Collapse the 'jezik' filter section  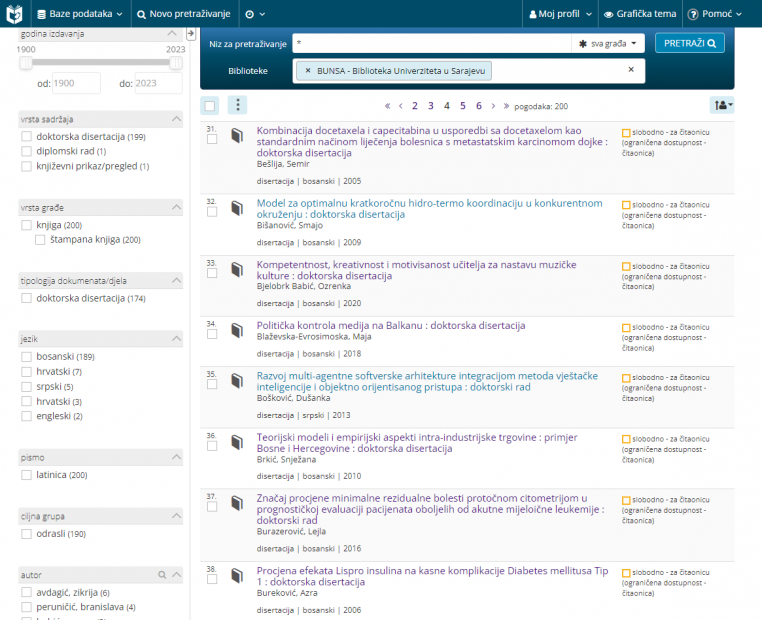pos(176,339)
